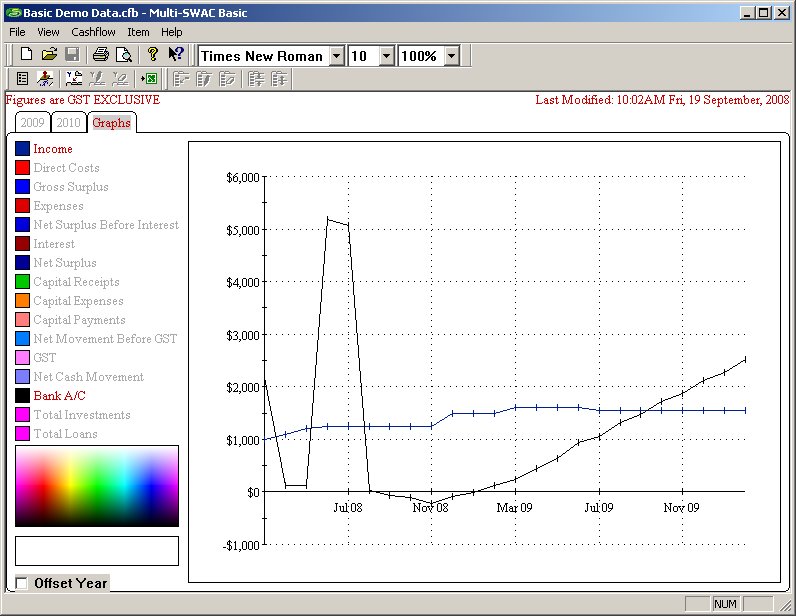This screenshot has height=616, width=796.
Task: Click the Capital Expenses label
Action: pos(78,301)
